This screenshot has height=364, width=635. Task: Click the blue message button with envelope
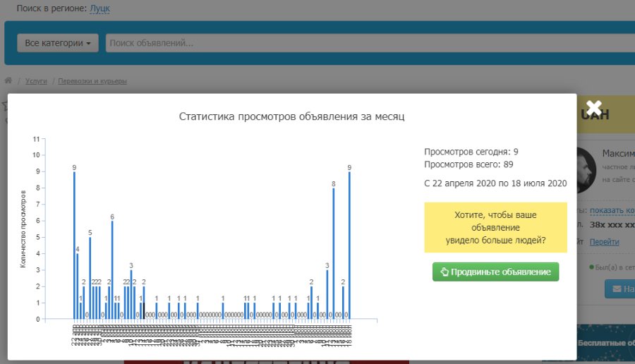tap(619, 289)
